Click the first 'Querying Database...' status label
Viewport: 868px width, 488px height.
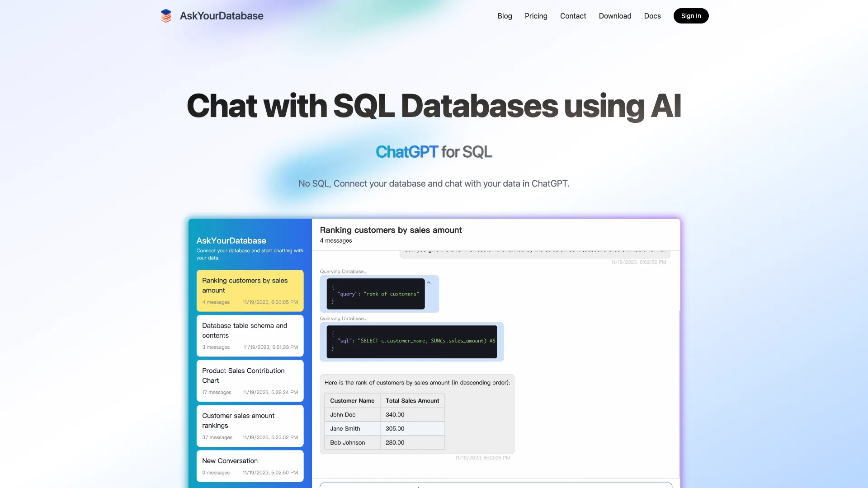343,272
